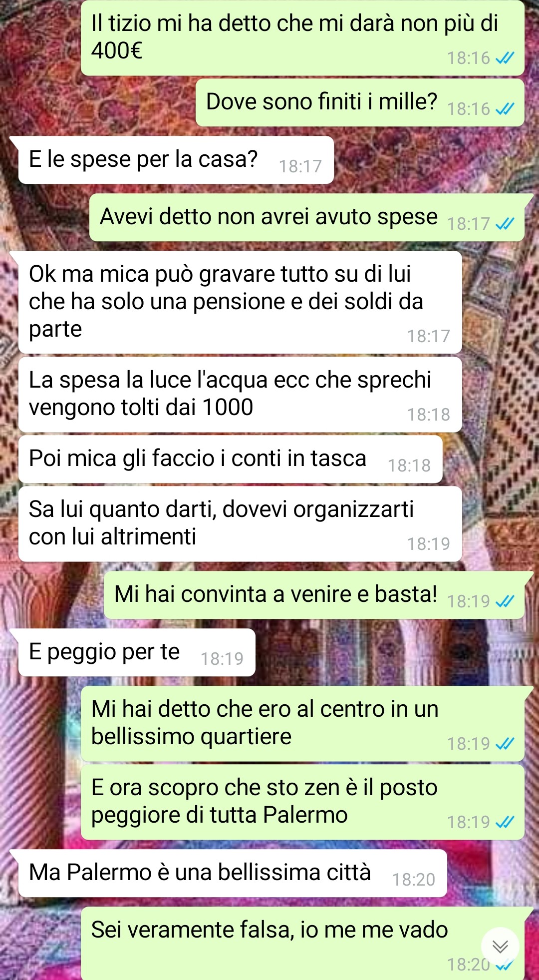Select message 'E peggio per te'
539x980 pixels.
pos(137,652)
